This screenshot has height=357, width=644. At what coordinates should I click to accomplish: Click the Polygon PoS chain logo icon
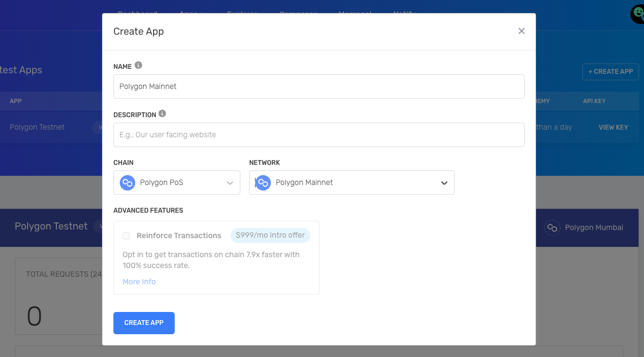click(127, 183)
